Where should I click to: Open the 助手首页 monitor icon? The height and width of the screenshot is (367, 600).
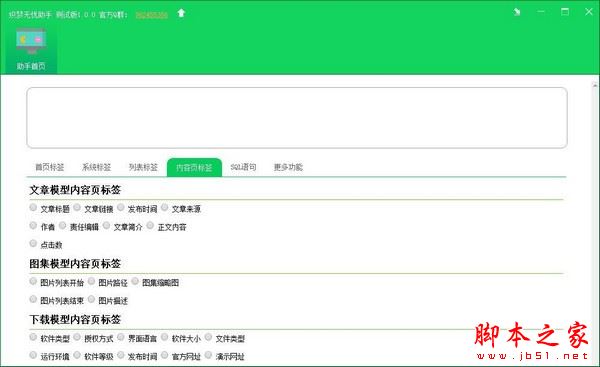click(x=31, y=41)
